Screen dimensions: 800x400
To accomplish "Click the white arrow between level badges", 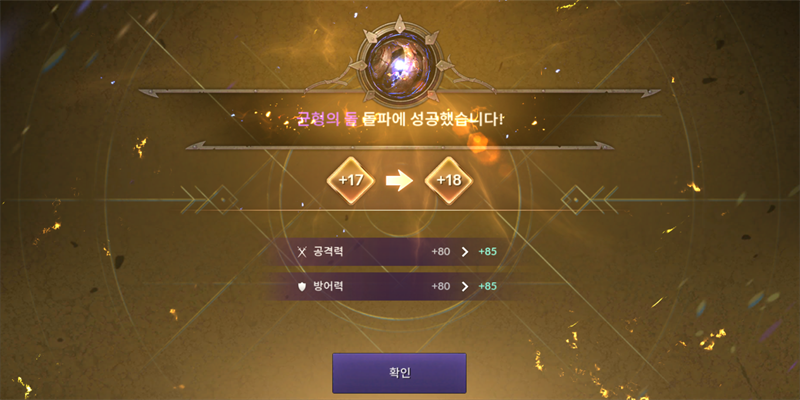I will point(399,181).
